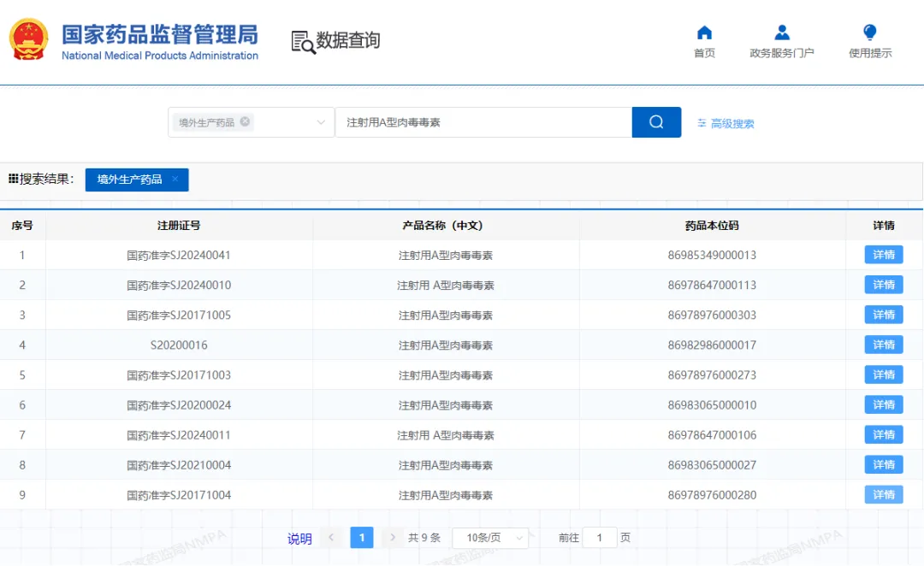Click the blue magnifier search button
This screenshot has height=566, width=924.
point(655,122)
